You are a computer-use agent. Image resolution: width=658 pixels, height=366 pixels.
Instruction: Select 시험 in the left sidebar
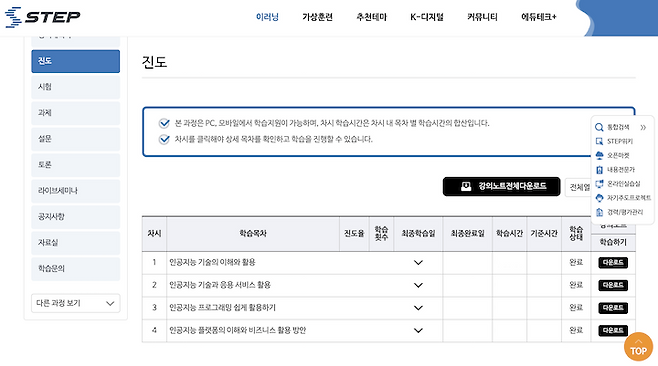tap(76, 87)
